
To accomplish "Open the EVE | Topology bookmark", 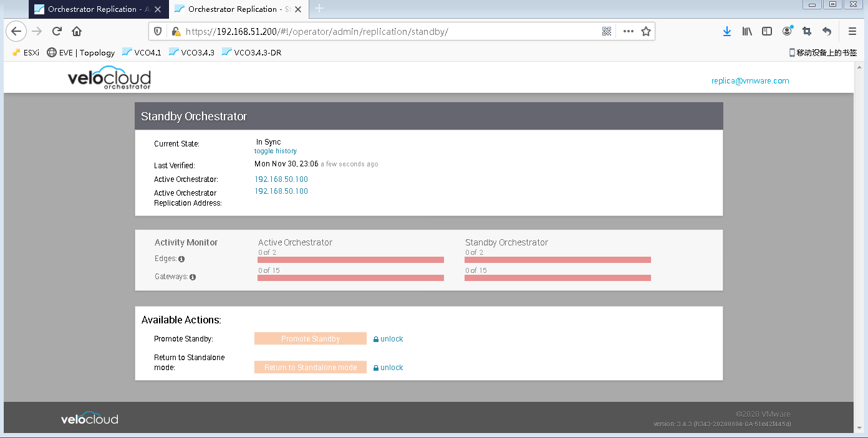I will coord(81,52).
